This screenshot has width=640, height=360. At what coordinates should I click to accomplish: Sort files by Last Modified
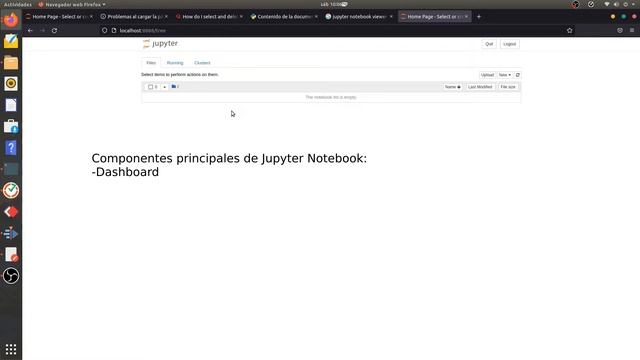pyautogui.click(x=480, y=87)
